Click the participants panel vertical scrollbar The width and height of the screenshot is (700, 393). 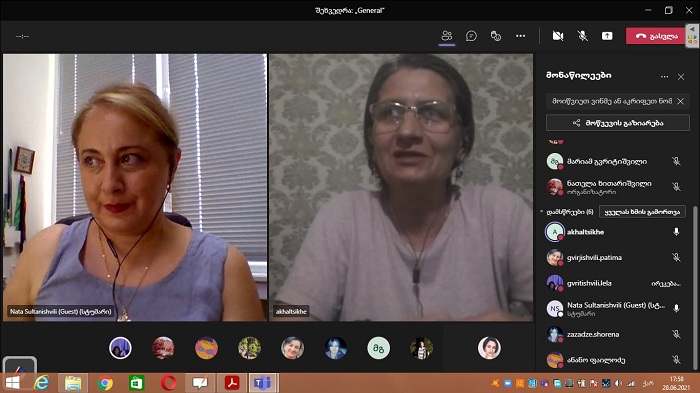[x=694, y=286]
